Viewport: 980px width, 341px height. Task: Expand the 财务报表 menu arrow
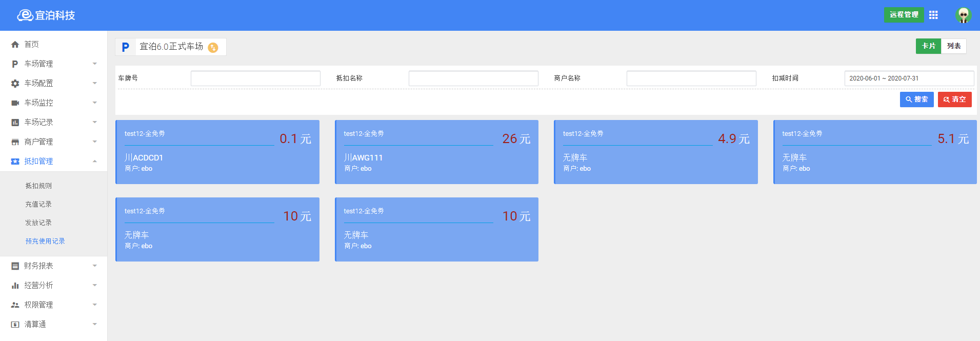[95, 266]
